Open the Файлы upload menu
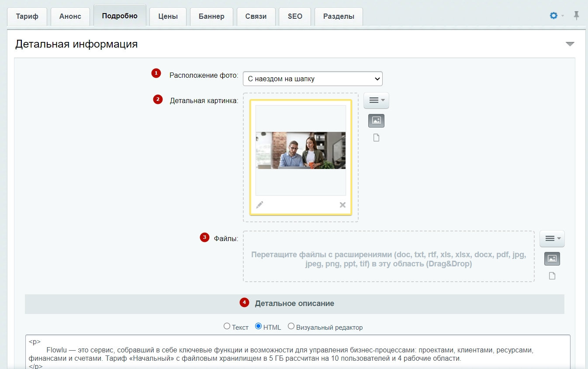The image size is (588, 369). click(552, 238)
